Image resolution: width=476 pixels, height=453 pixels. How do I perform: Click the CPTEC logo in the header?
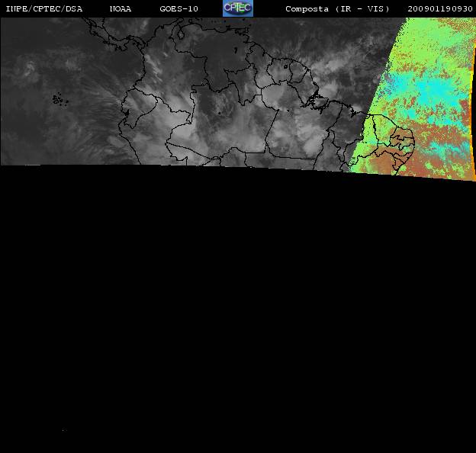(238, 8)
